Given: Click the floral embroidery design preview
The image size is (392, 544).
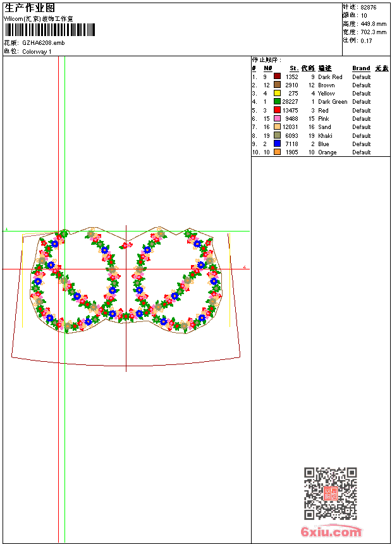Looking at the screenshot, I should 126,280.
